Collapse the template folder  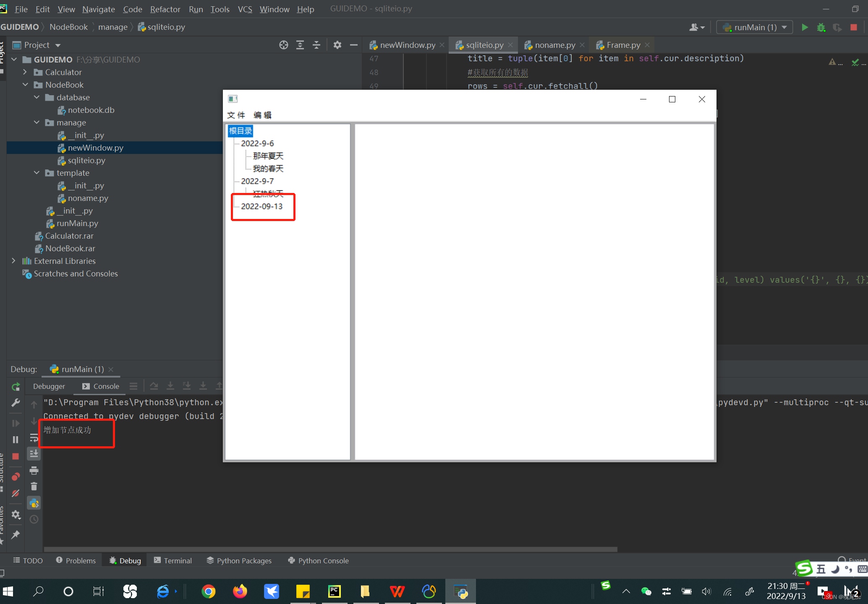[37, 173]
